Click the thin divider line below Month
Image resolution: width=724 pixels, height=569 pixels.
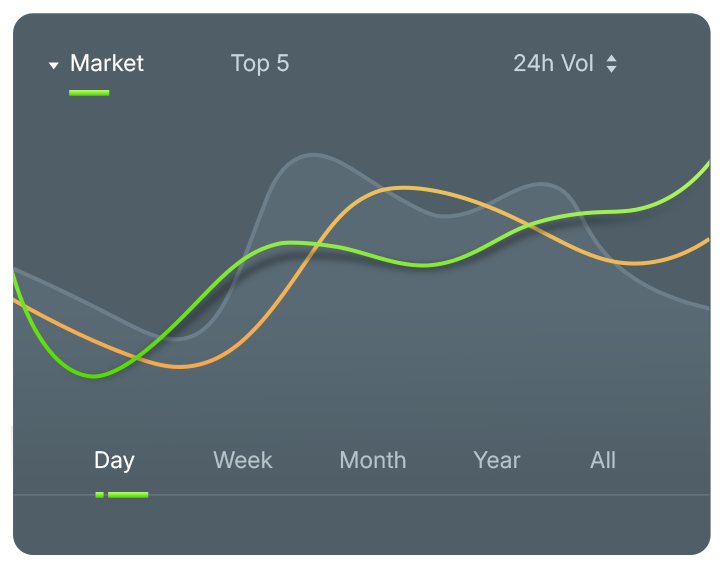pyautogui.click(x=372, y=495)
